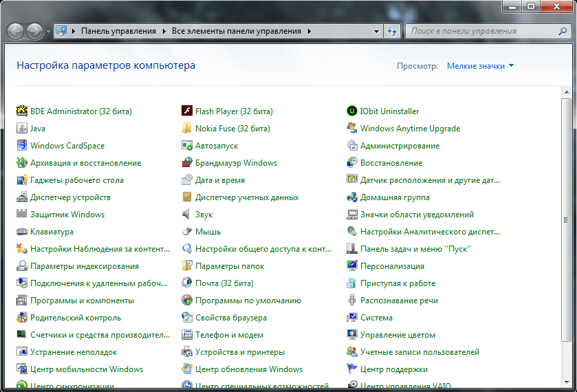Viewport: 577px width, 392px height.
Task: Click the Домашняя группа spheres icon
Action: coord(352,197)
